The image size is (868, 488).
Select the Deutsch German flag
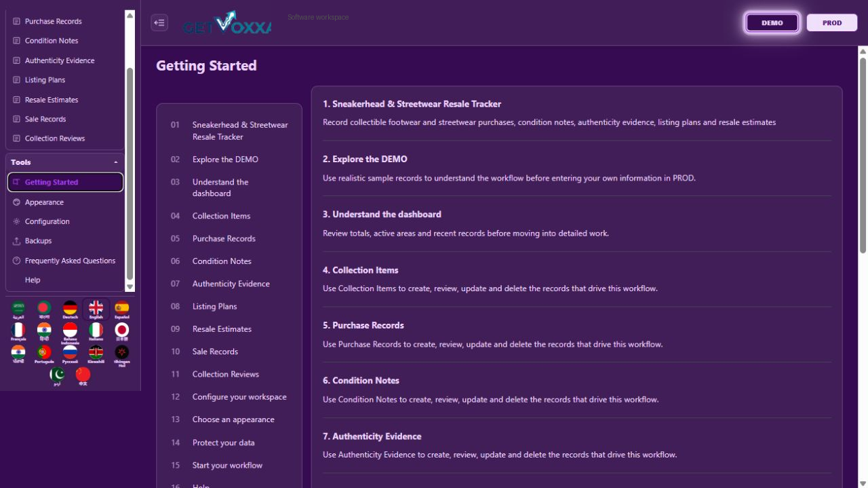[70, 309]
